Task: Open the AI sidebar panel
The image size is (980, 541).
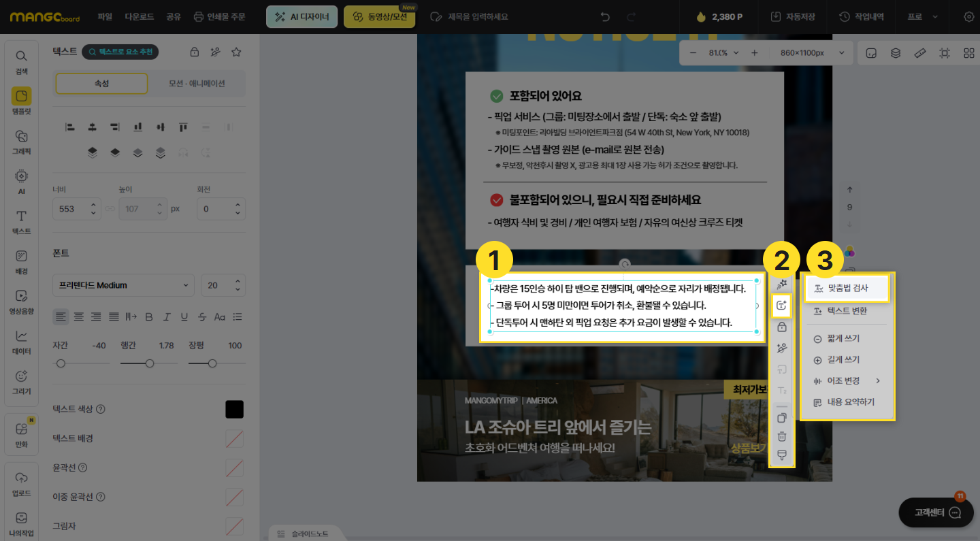Action: (x=21, y=181)
